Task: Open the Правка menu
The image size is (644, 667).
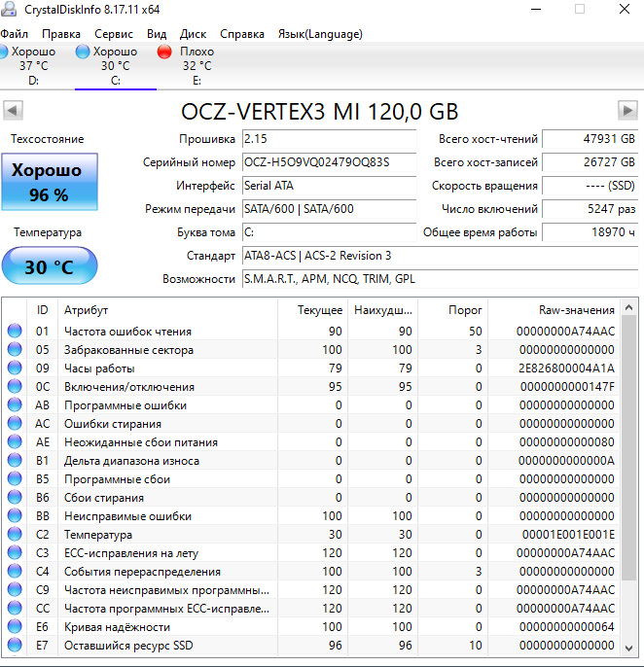Action: coord(61,34)
